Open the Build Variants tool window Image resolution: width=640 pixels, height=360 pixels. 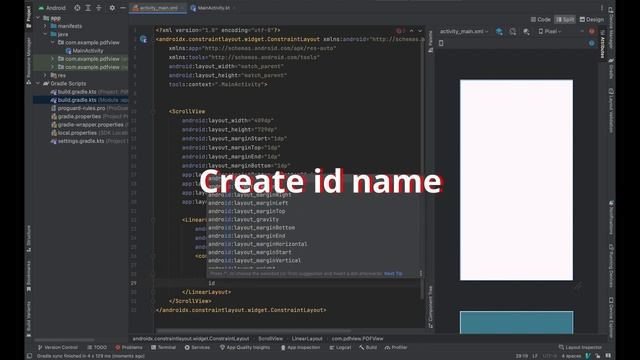tap(29, 319)
